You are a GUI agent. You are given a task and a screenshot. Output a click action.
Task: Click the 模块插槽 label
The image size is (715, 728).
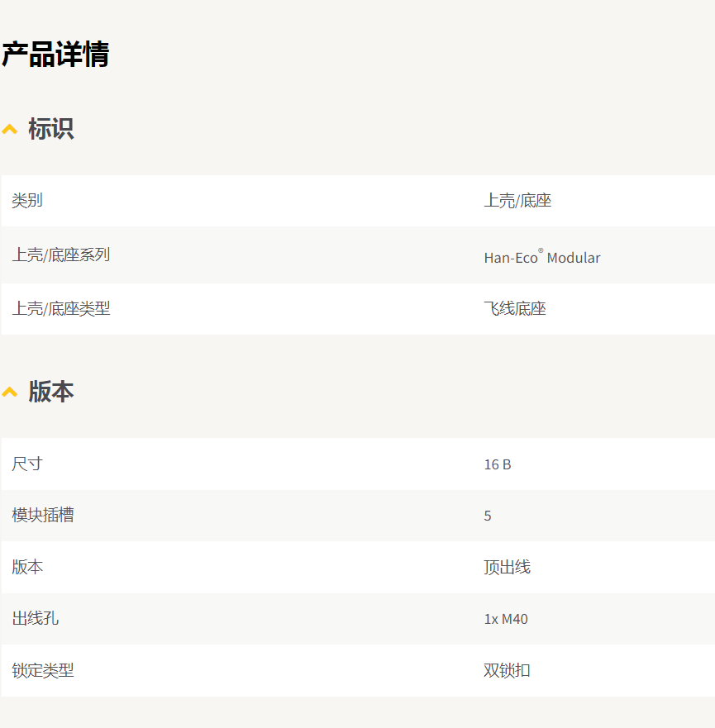coord(43,516)
